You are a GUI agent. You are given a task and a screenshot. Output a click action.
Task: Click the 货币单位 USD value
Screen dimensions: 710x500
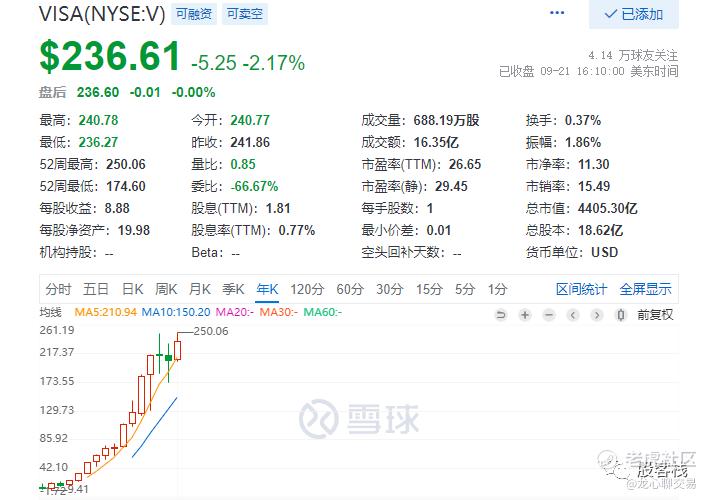coord(604,252)
